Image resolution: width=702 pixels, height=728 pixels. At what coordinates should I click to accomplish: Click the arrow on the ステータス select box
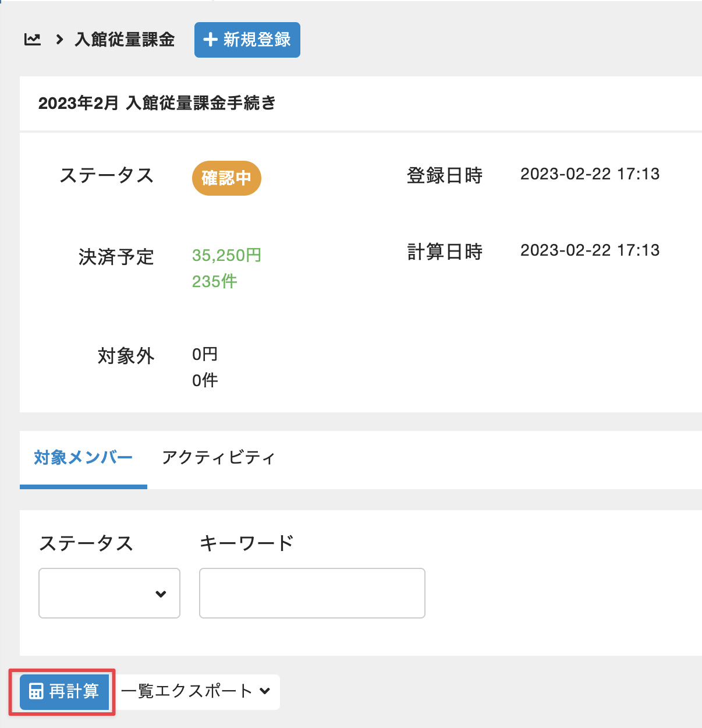(x=161, y=594)
